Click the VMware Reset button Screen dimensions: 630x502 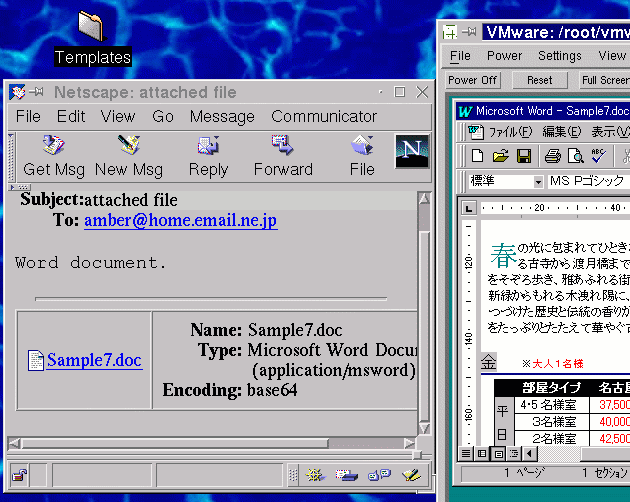[x=540, y=80]
